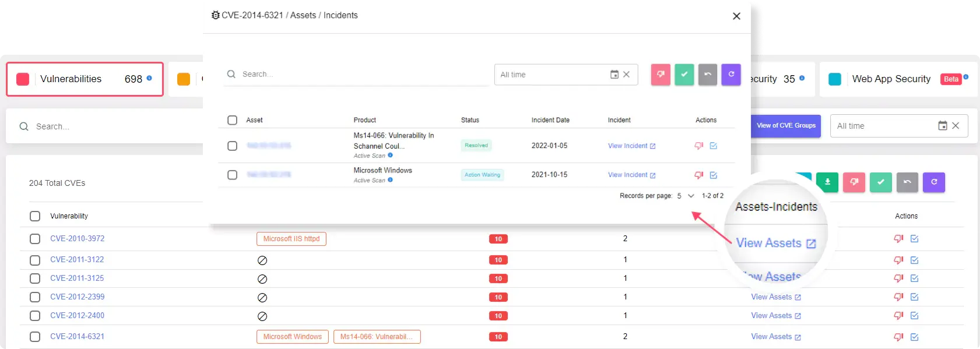Image resolution: width=980 pixels, height=349 pixels.
Task: Click the check-square icon in the CVE-2010-3972 row
Action: (x=915, y=238)
